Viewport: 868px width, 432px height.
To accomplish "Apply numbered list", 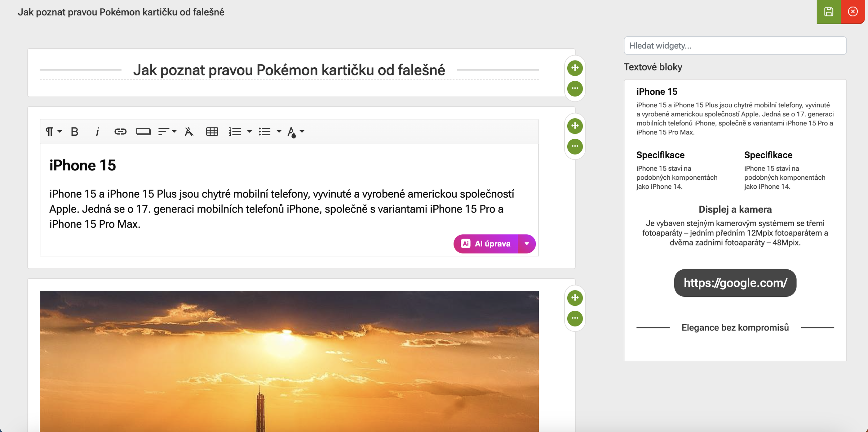I will 235,132.
